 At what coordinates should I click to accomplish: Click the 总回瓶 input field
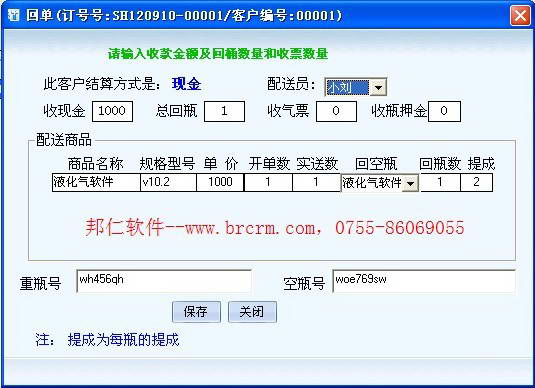[x=224, y=111]
